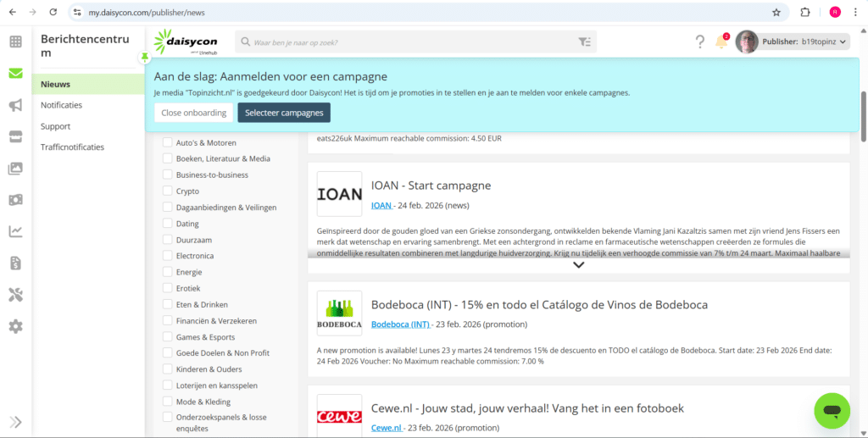This screenshot has width=868, height=438.
Task: Open the megaphone campaigns icon
Action: (x=15, y=105)
